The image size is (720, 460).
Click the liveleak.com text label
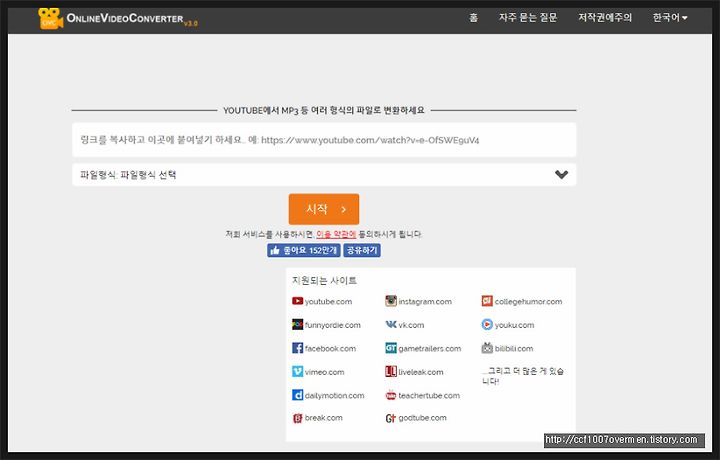(421, 372)
